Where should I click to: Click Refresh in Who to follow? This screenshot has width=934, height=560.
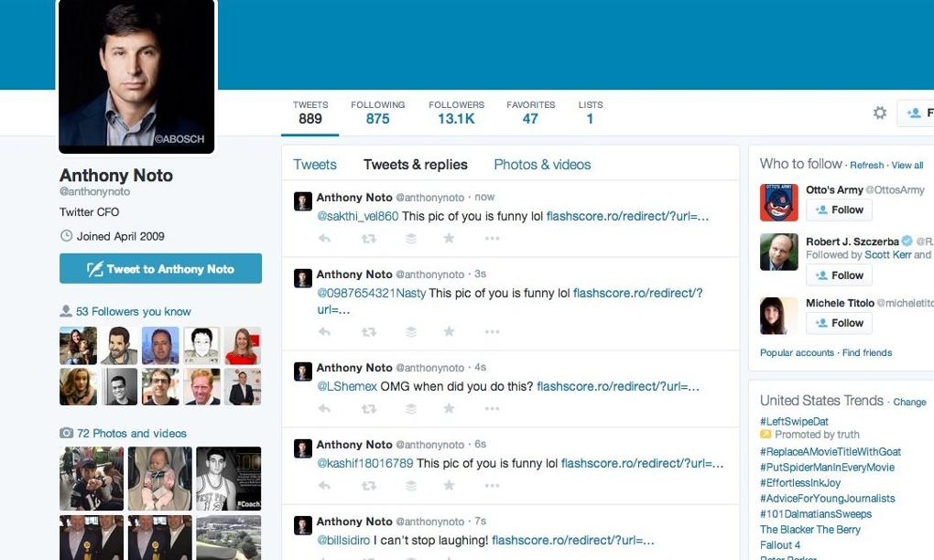pos(867,164)
